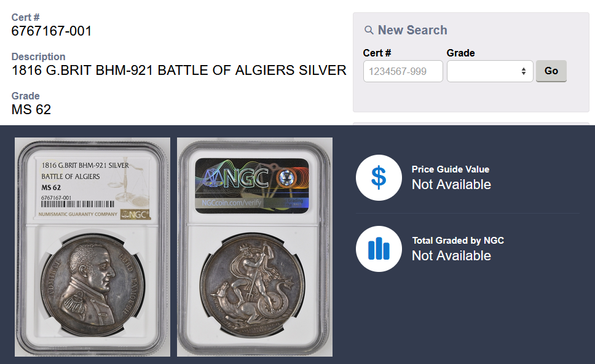Image resolution: width=595 pixels, height=364 pixels.
Task: Click the large MS 62 grade text
Action: coord(31,110)
